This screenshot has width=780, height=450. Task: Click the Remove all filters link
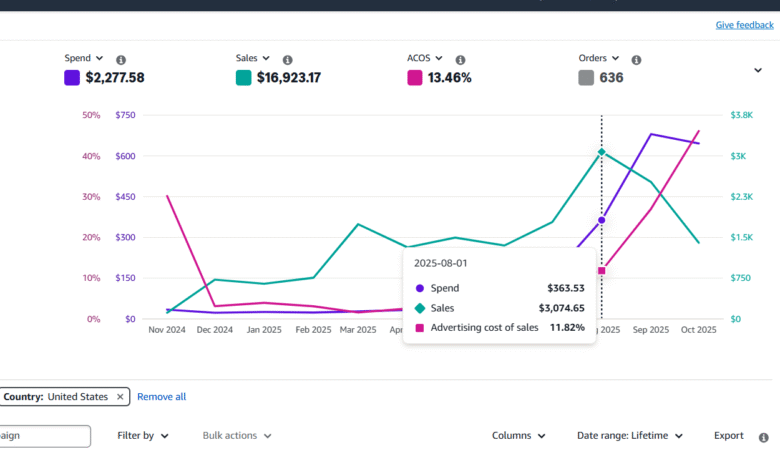coord(161,397)
